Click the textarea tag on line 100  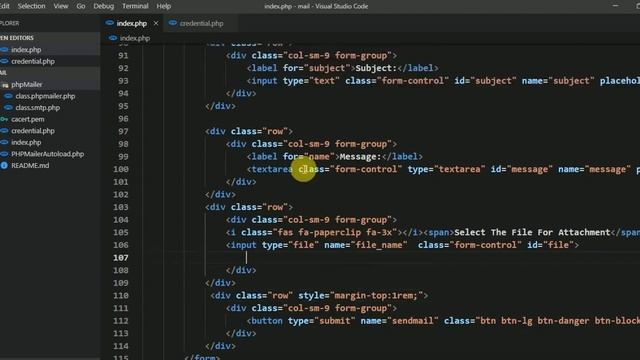click(272, 169)
